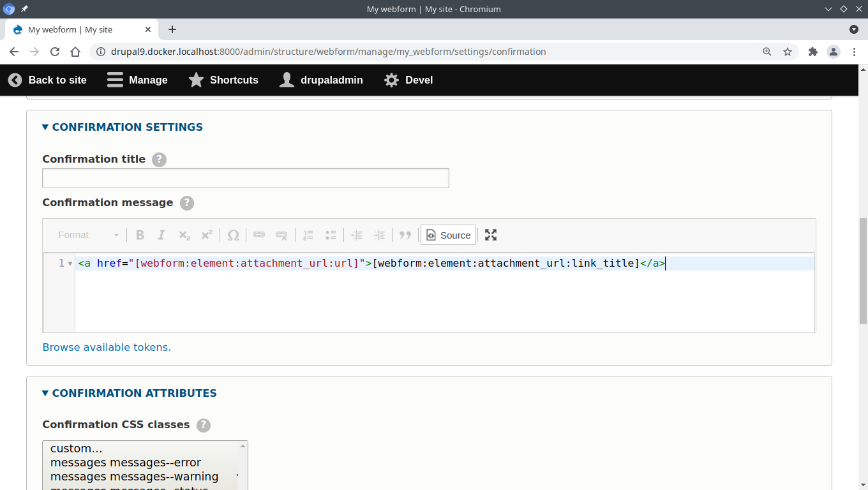
Task: Apply Subscript formatting in editor
Action: click(184, 235)
